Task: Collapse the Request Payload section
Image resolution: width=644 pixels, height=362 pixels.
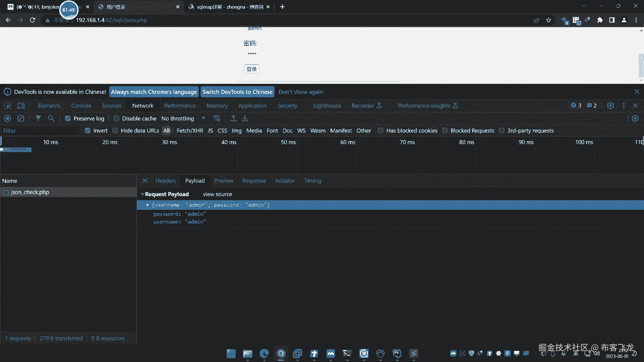Action: pos(143,194)
